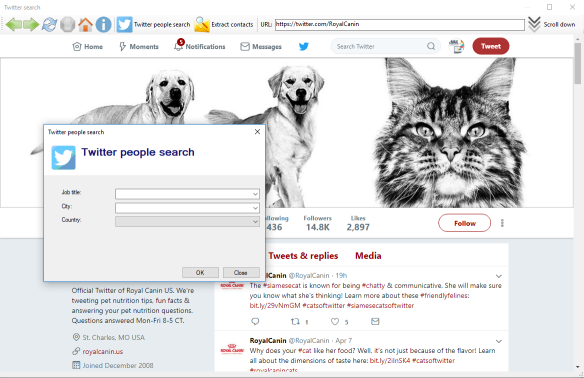Click the scrollbar down arrow

pos(578,367)
